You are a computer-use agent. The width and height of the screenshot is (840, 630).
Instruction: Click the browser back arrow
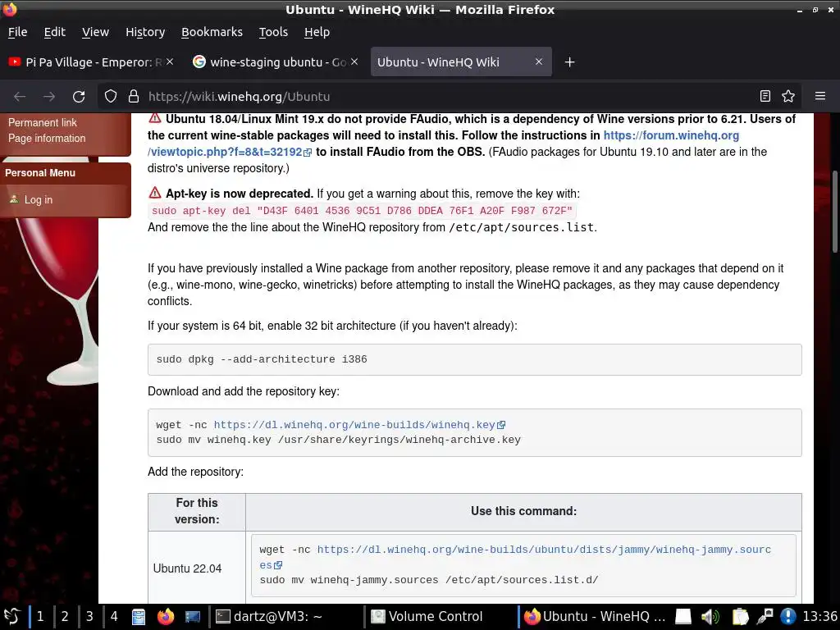[20, 97]
